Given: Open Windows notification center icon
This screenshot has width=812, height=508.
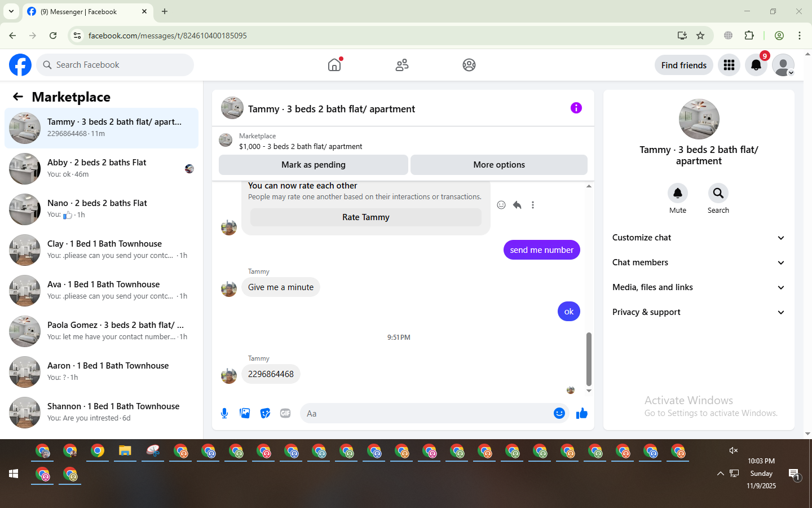Looking at the screenshot, I should (795, 475).
